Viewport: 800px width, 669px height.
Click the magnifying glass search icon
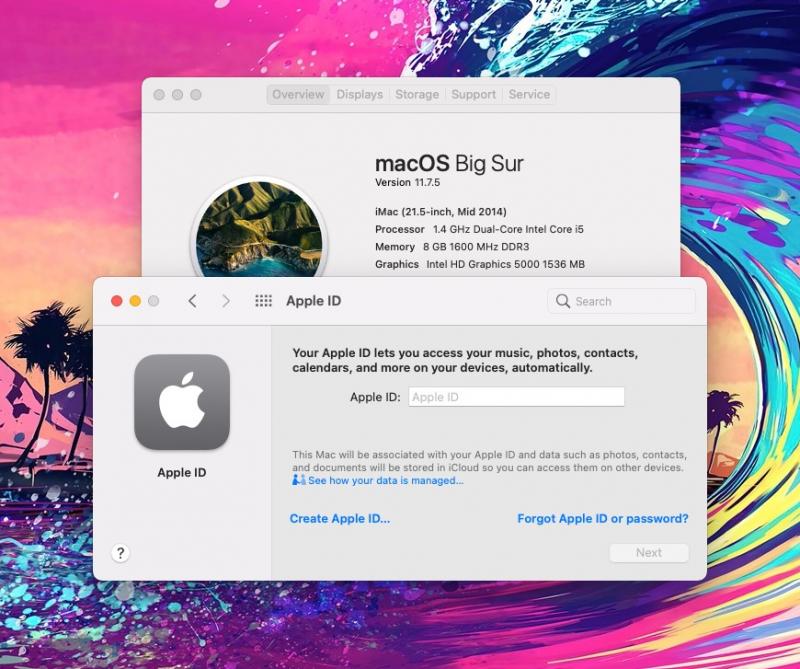point(563,301)
